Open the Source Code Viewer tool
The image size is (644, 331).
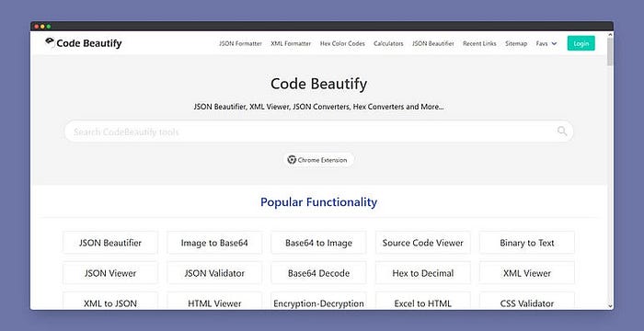(x=422, y=243)
